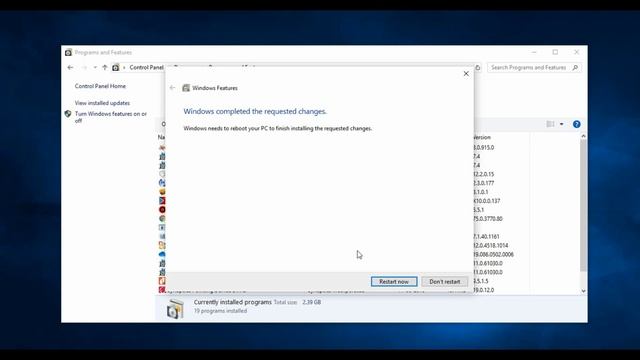Click the vertical scrollbar thumb in program list

(x=583, y=205)
